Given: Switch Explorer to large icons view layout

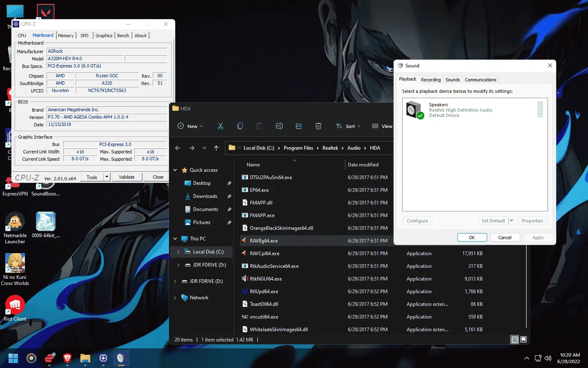Looking at the screenshot, I should click(523, 339).
